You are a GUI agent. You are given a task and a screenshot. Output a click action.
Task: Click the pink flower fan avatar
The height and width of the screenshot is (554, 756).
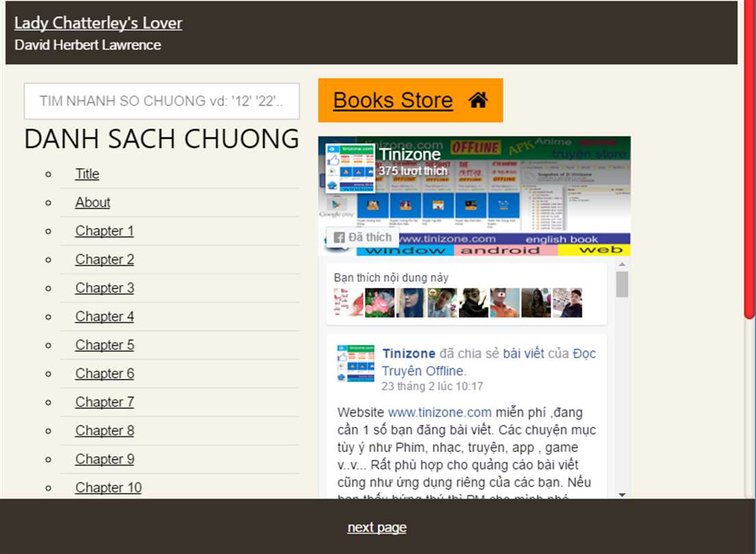click(379, 302)
